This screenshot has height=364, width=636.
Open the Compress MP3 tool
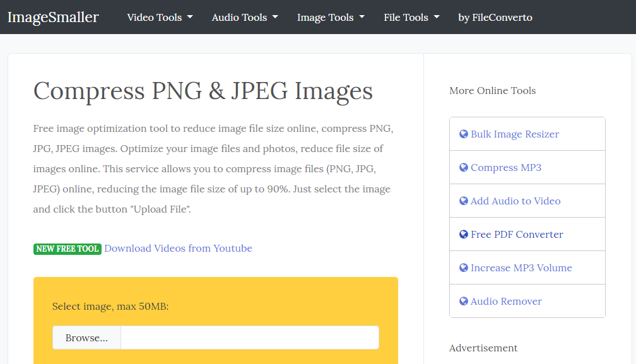(506, 167)
